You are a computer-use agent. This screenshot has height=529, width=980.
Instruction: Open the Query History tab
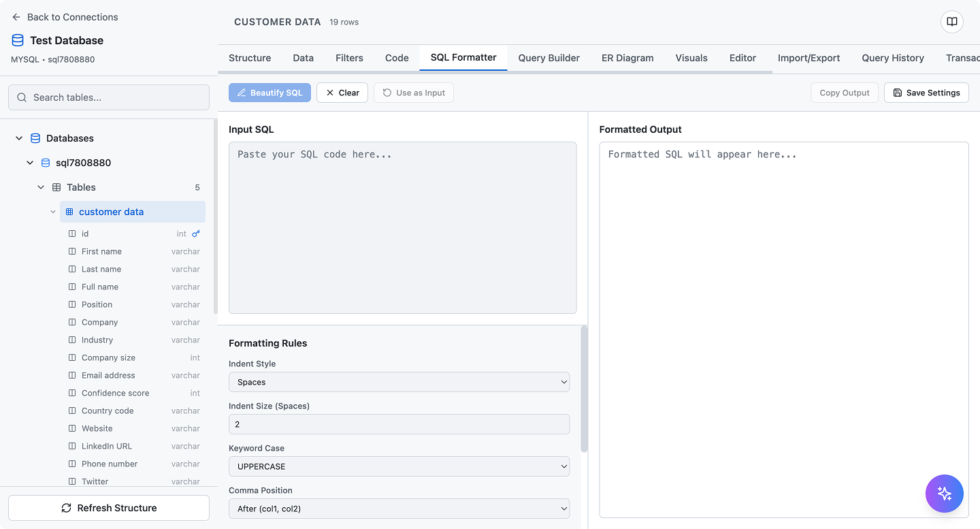tap(893, 58)
